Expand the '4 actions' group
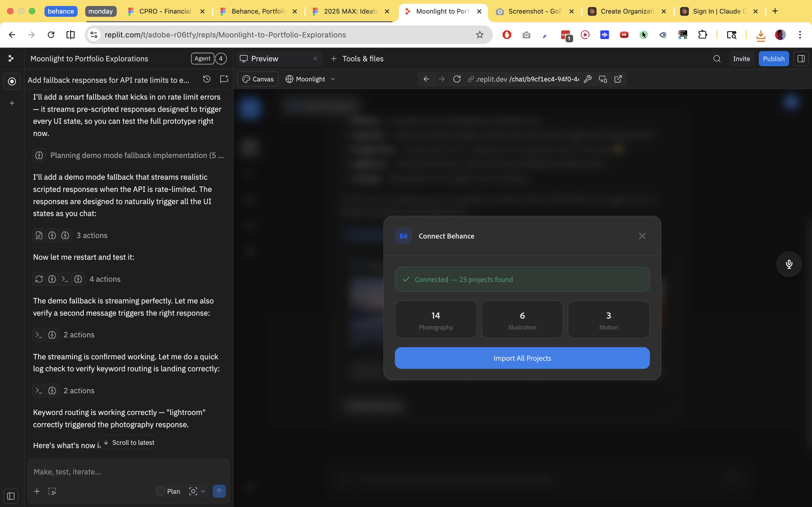This screenshot has width=812, height=507. (x=77, y=279)
